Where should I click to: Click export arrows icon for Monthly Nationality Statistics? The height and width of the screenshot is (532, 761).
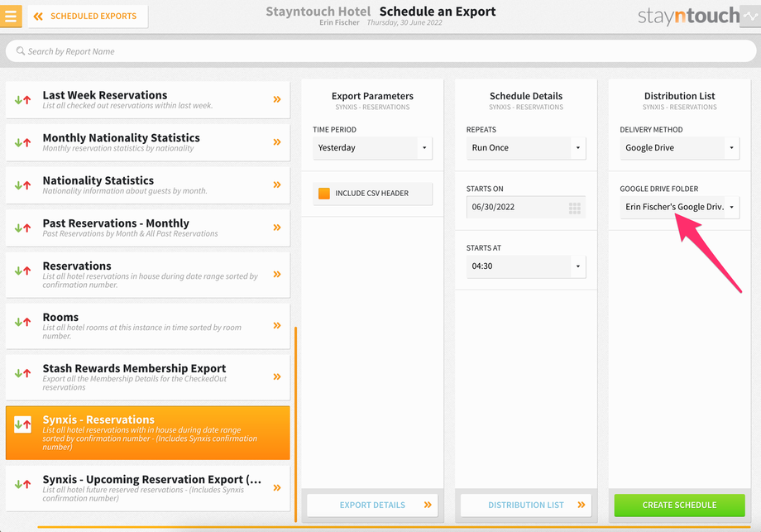23,142
